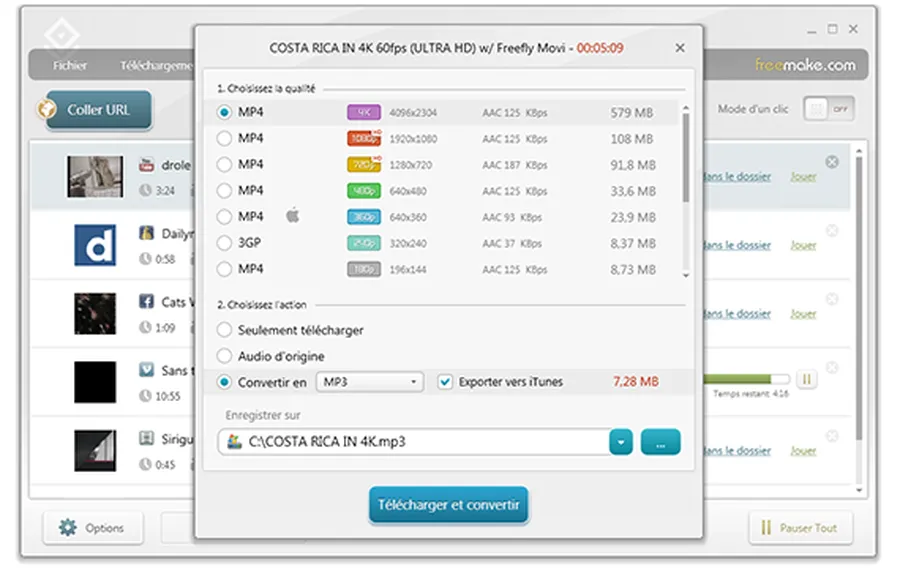Click the save path field C:\COSTA RICA IN 4K.mp3
The width and height of the screenshot is (900, 568).
click(413, 442)
